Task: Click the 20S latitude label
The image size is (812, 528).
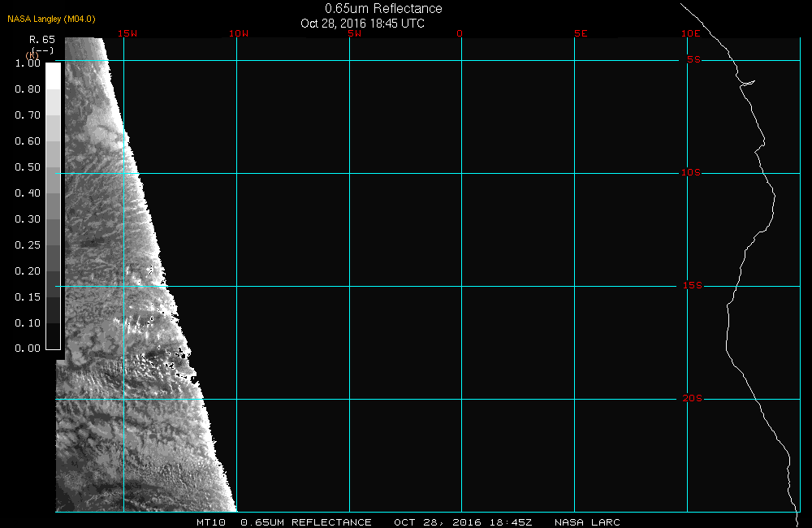Action: (x=692, y=399)
